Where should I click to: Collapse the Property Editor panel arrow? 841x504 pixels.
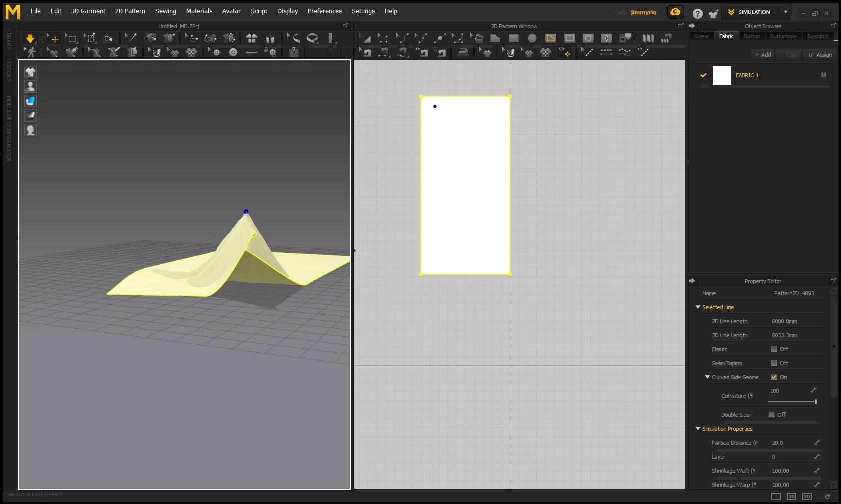pyautogui.click(x=692, y=281)
